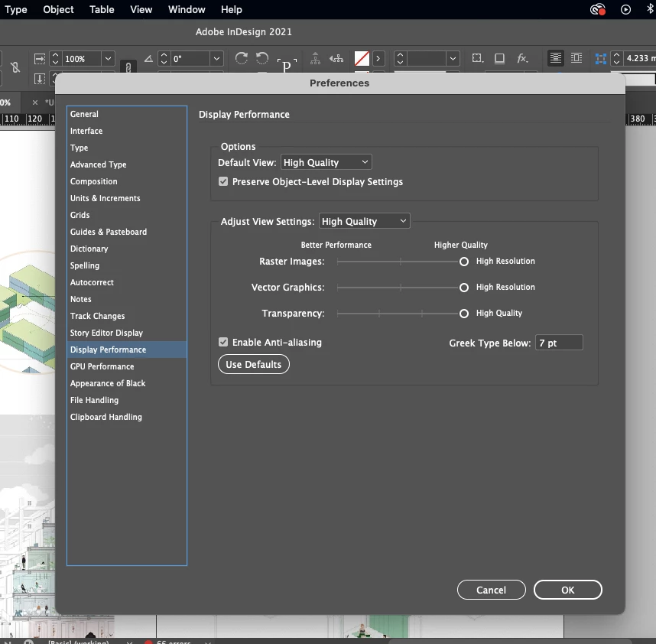Viewport: 656px width, 644px height.
Task: Click the broken link constrain icon
Action: pyautogui.click(x=15, y=67)
